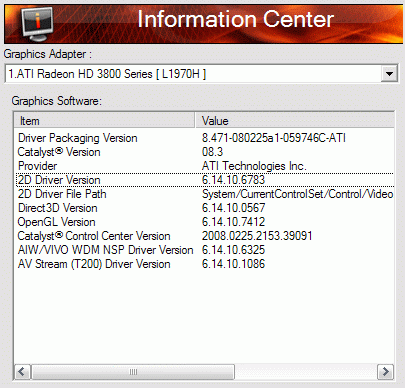Viewport: 405px width, 388px height.
Task: Select the Catalyst Version row
Action: [x=205, y=152]
